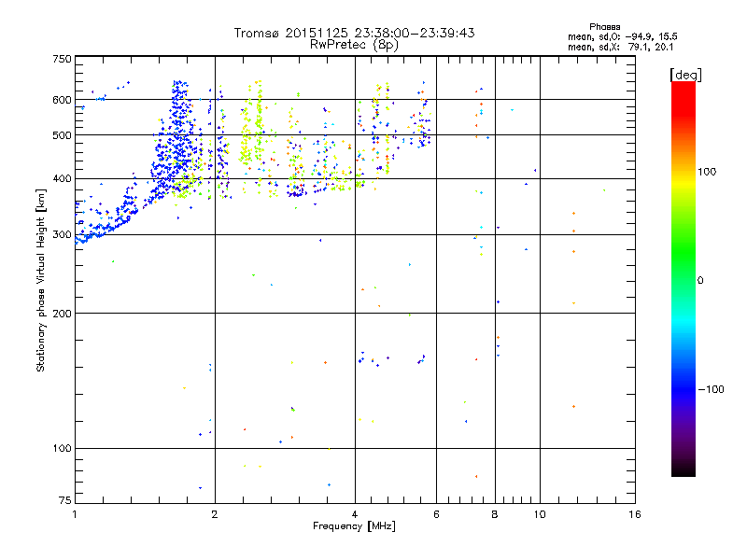Click the '300' height axis tick label
The height and width of the screenshot is (560, 747).
pos(62,235)
